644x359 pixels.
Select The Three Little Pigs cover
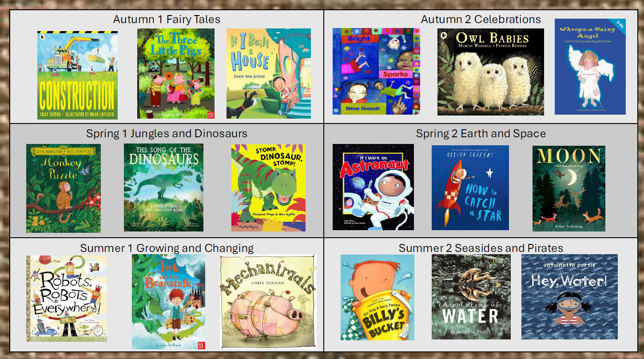(176, 74)
